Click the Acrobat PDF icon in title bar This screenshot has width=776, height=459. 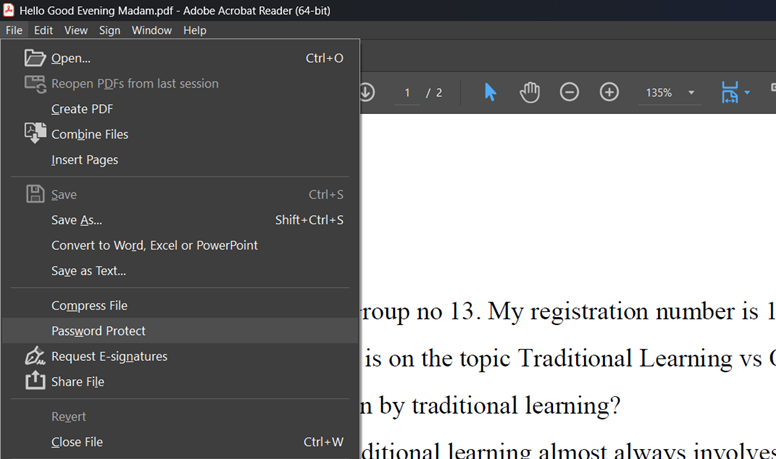(x=8, y=10)
